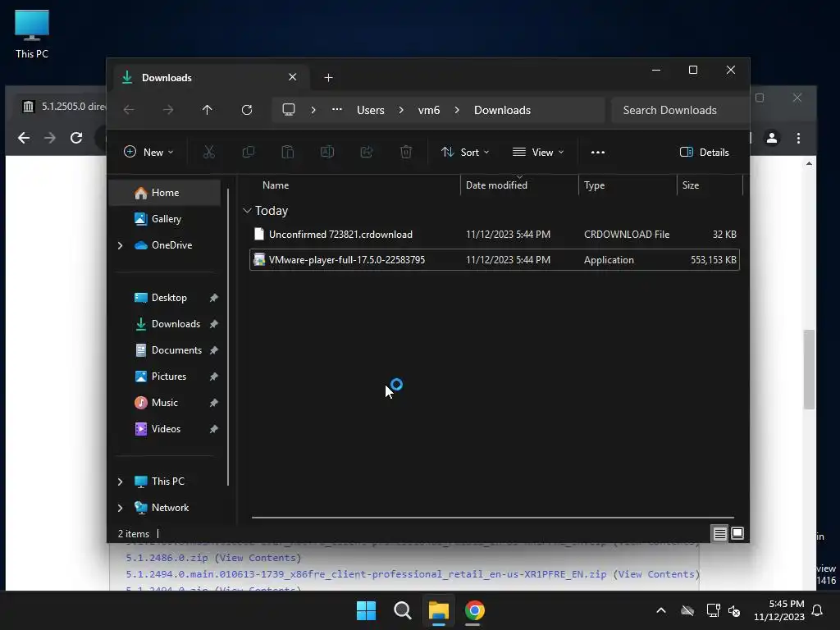840x630 pixels.
Task: Add a new Explorer tab
Action: [328, 78]
